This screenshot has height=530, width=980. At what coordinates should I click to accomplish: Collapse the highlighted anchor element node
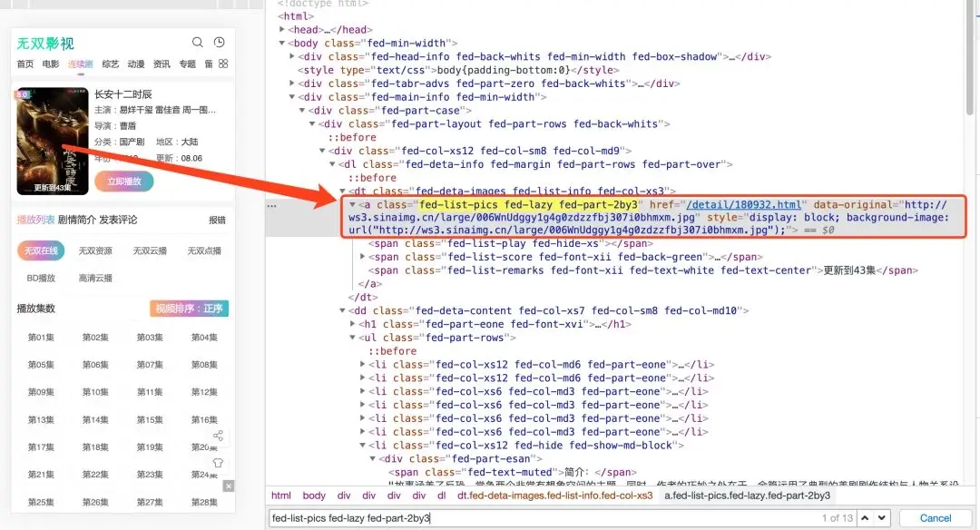tap(354, 205)
